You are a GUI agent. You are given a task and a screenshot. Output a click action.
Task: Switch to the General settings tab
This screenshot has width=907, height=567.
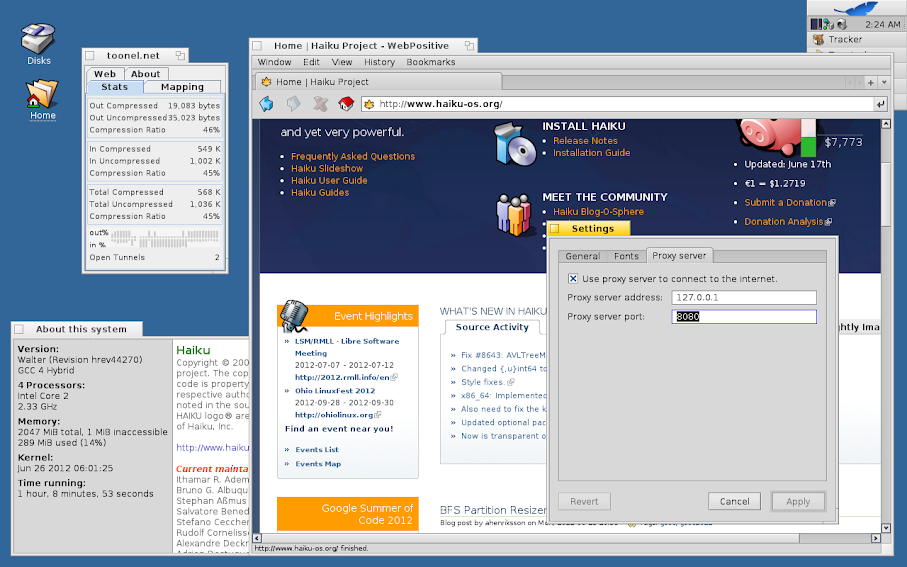(582, 256)
